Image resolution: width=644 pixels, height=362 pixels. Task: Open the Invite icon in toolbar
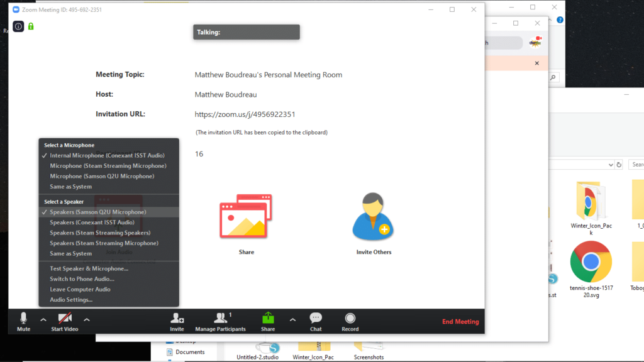[177, 318]
